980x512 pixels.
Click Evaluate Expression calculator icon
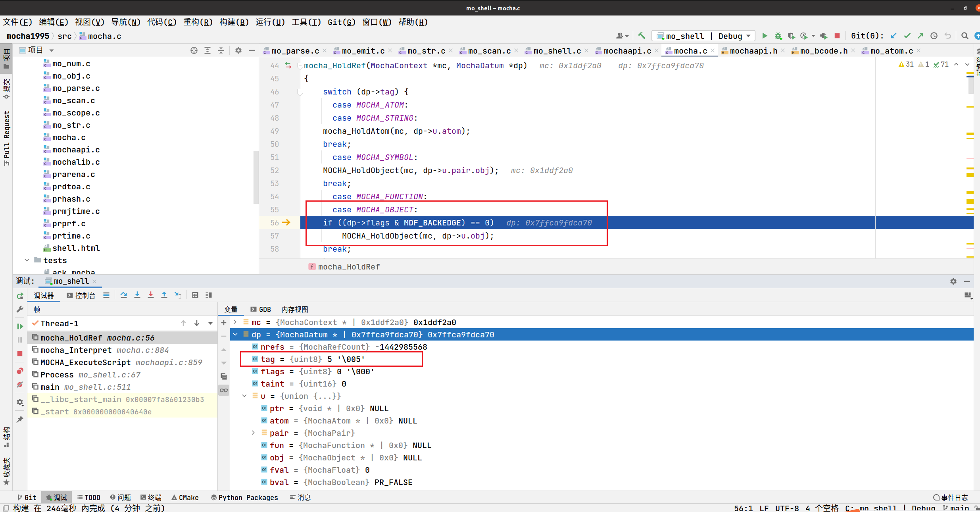coord(195,295)
